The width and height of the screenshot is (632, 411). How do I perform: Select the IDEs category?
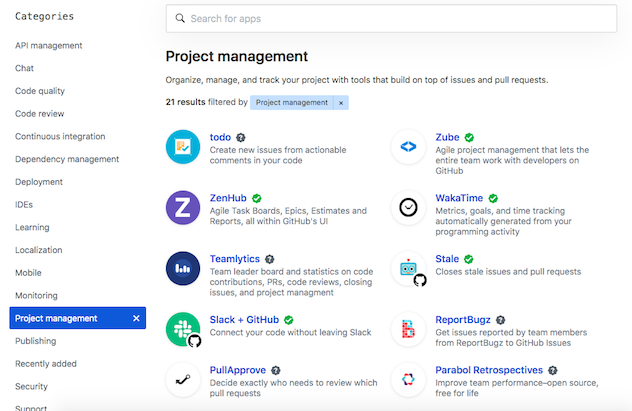point(24,205)
